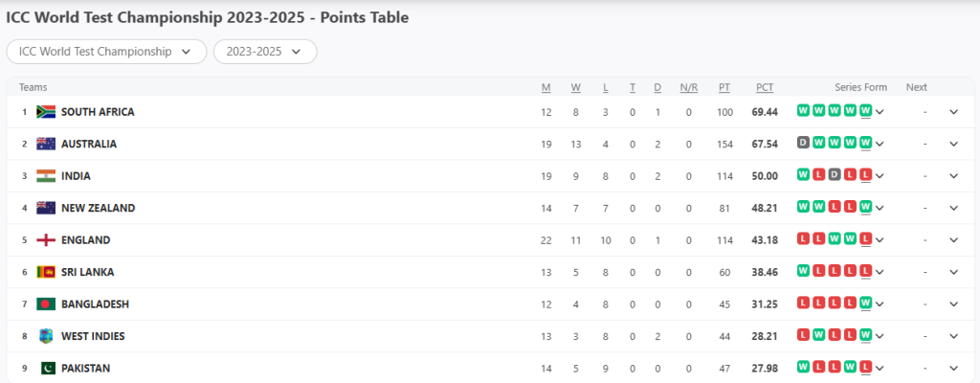The width and height of the screenshot is (980, 383).
Task: Click the Bangladesh flag icon
Action: (x=46, y=304)
